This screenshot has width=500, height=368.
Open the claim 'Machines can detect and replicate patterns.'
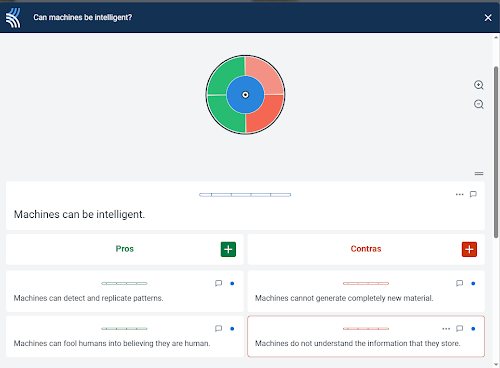tap(88, 298)
